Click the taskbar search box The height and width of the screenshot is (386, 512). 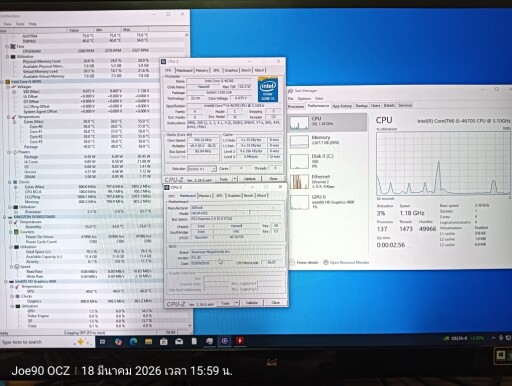tap(47, 342)
